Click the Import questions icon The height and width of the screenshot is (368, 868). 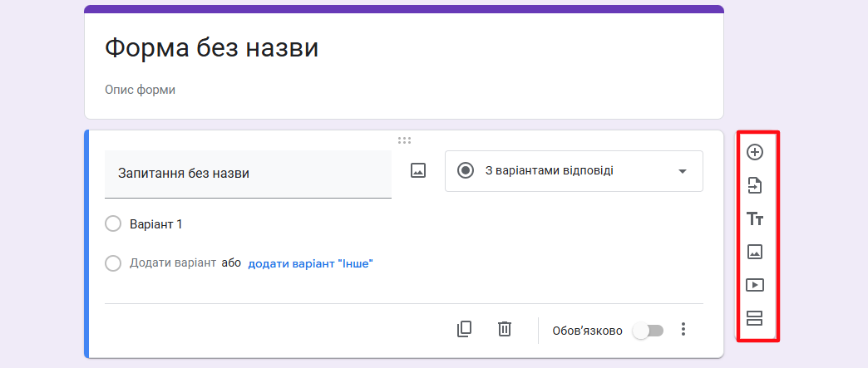[x=754, y=185]
